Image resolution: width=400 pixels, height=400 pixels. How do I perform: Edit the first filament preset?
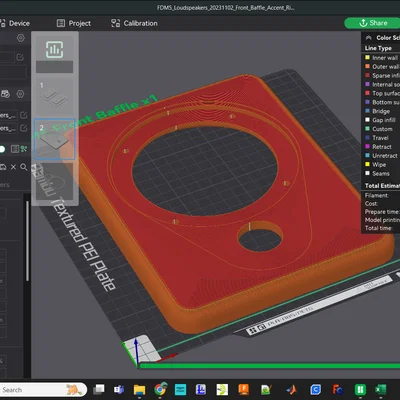24,115
